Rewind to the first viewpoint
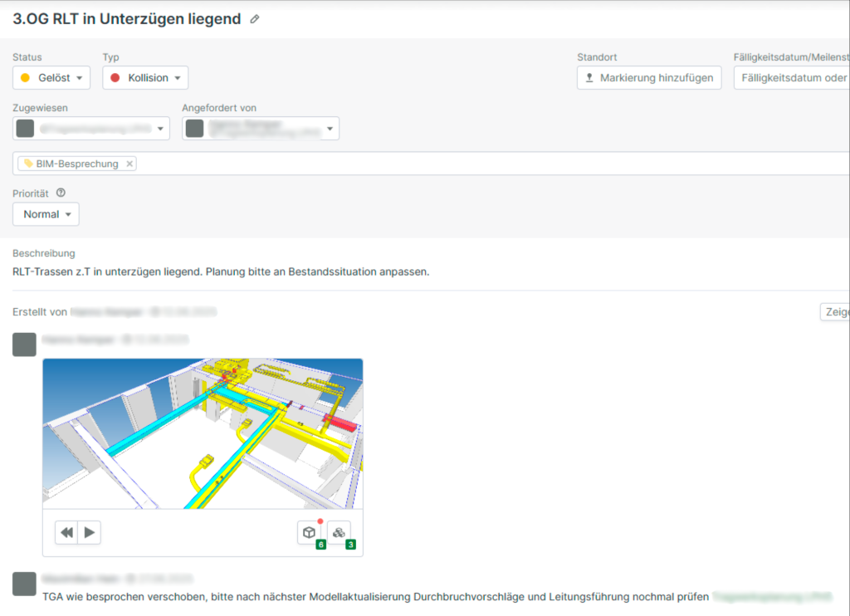This screenshot has height=616, width=850. tap(67, 532)
